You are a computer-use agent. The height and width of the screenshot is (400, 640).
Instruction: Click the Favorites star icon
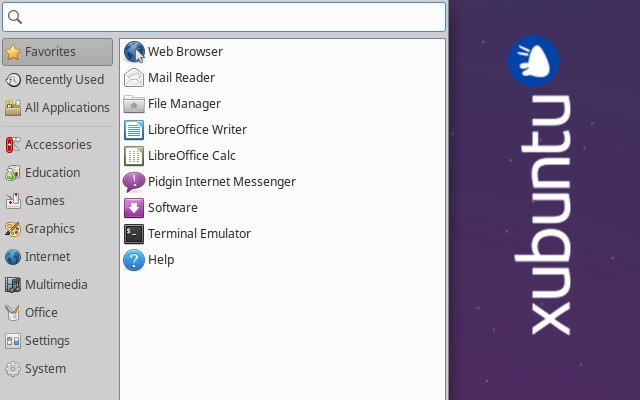pyautogui.click(x=13, y=52)
